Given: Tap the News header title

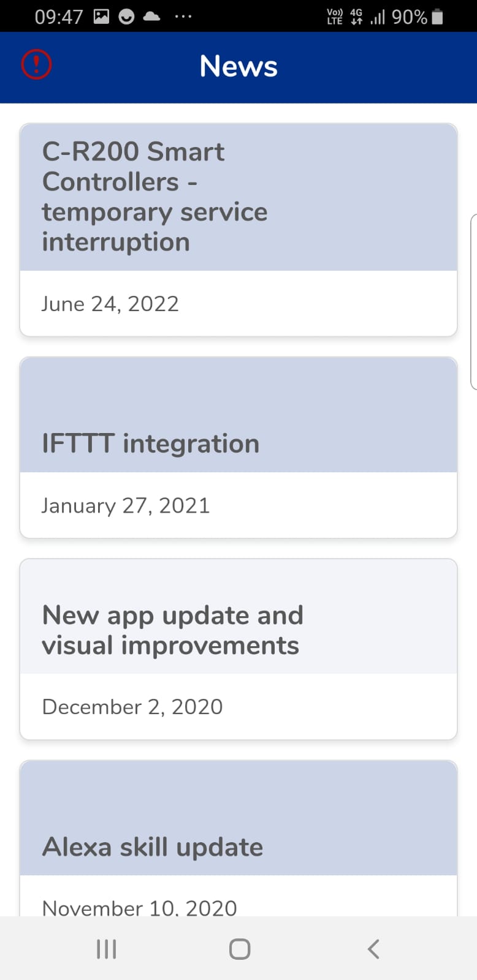Looking at the screenshot, I should click(x=238, y=66).
